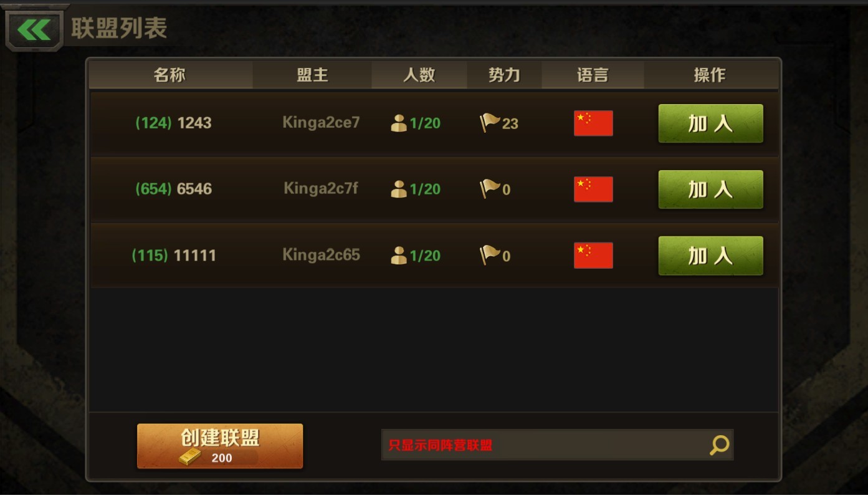
Task: Click the 语言 column header
Action: (x=593, y=75)
